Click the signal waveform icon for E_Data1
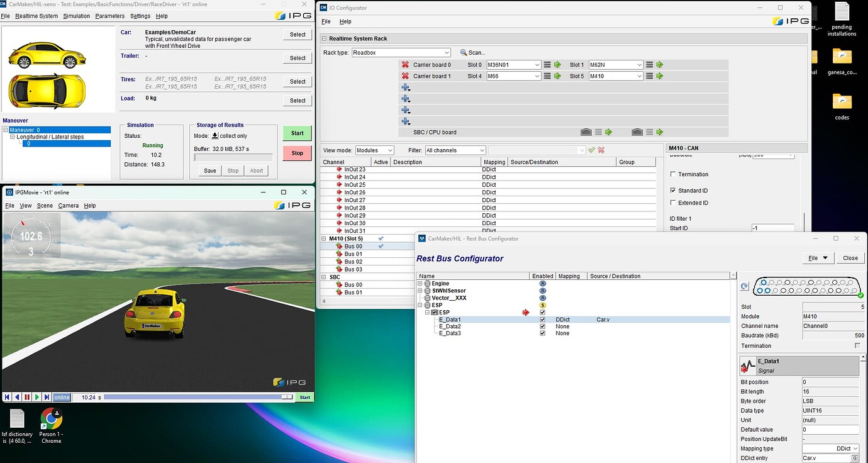The width and height of the screenshot is (868, 463). click(x=748, y=365)
